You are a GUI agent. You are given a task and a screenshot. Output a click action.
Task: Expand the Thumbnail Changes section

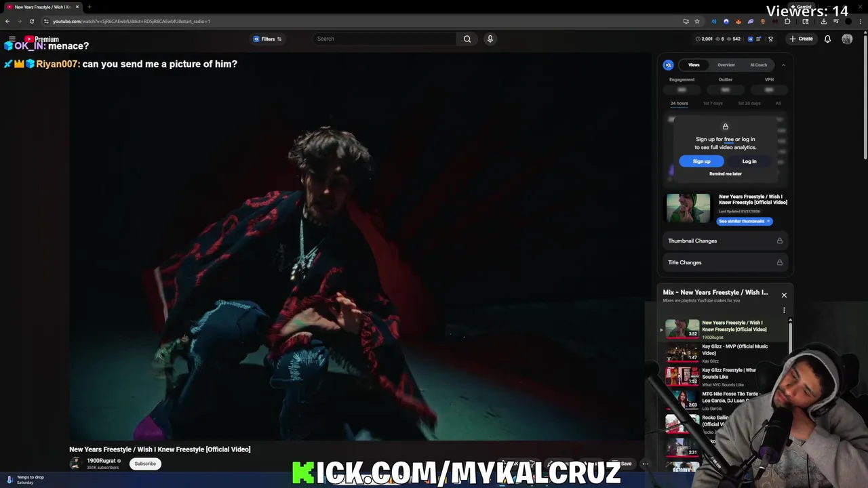pyautogui.click(x=725, y=241)
